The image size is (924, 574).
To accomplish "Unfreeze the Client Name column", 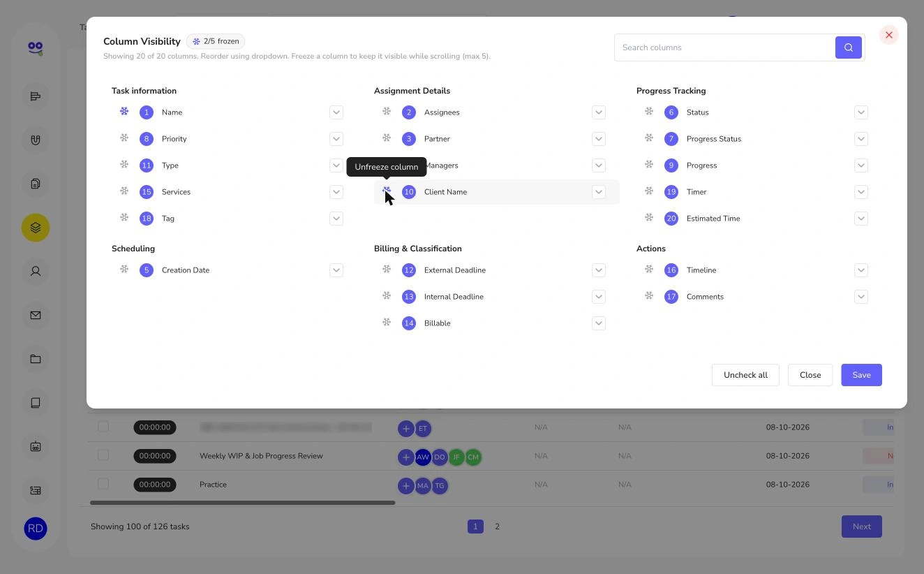I will 387,191.
